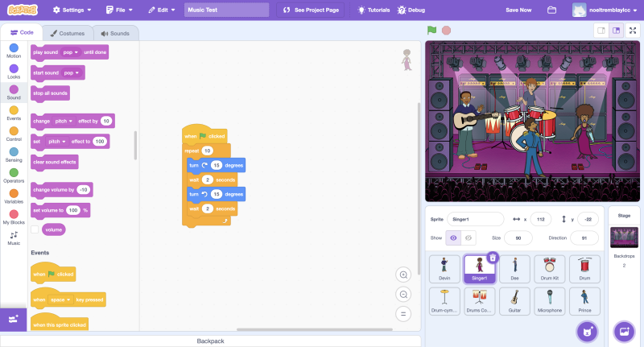Hide the sprite using crossed-eye toggle

coord(469,238)
